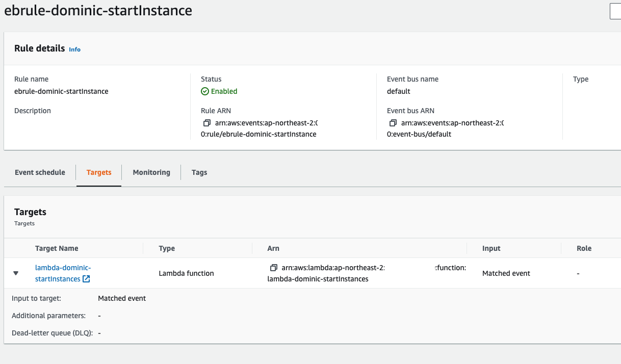Click the 'Lambda function' type cell
The image size is (621, 364).
pyautogui.click(x=187, y=273)
